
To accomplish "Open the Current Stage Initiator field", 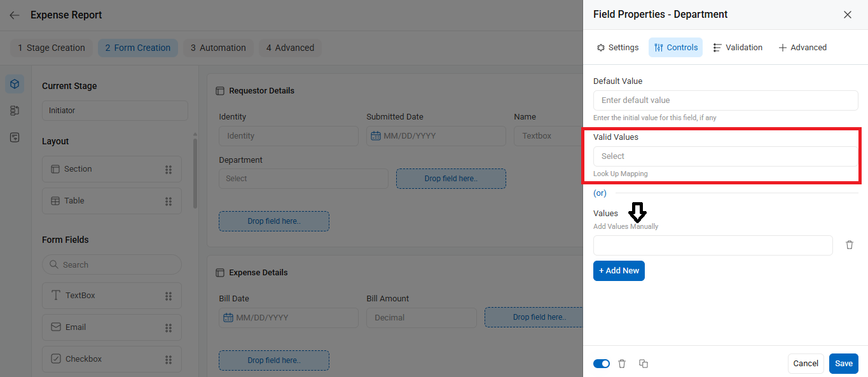I will click(x=115, y=111).
